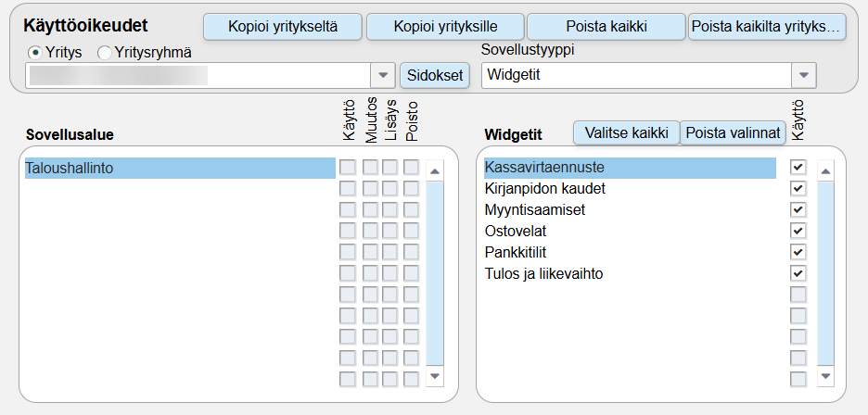Click the Poista valinnat button
868x415 pixels.
click(734, 132)
